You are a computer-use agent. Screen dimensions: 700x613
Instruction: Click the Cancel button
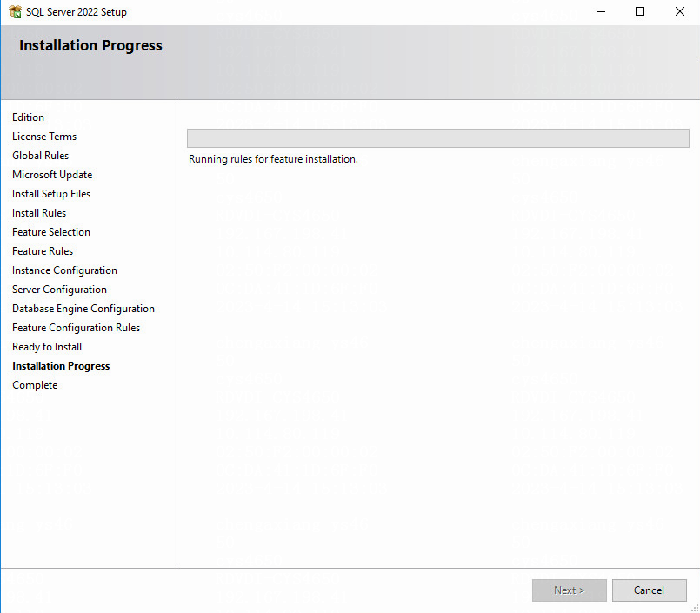click(x=649, y=590)
